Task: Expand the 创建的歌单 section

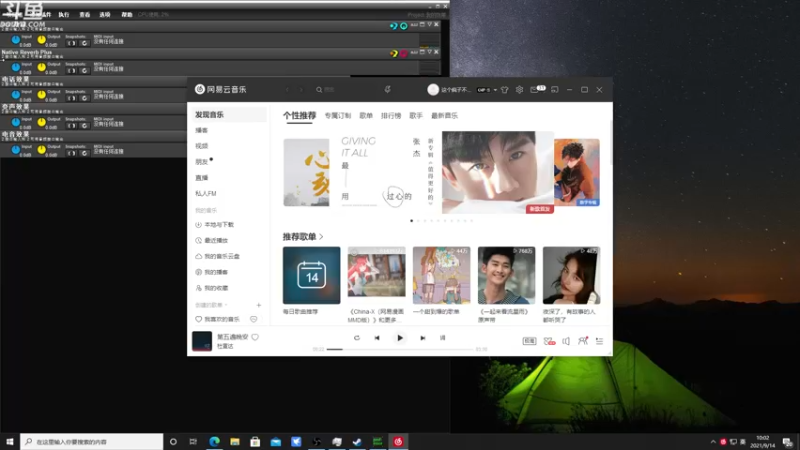Action: click(211, 305)
